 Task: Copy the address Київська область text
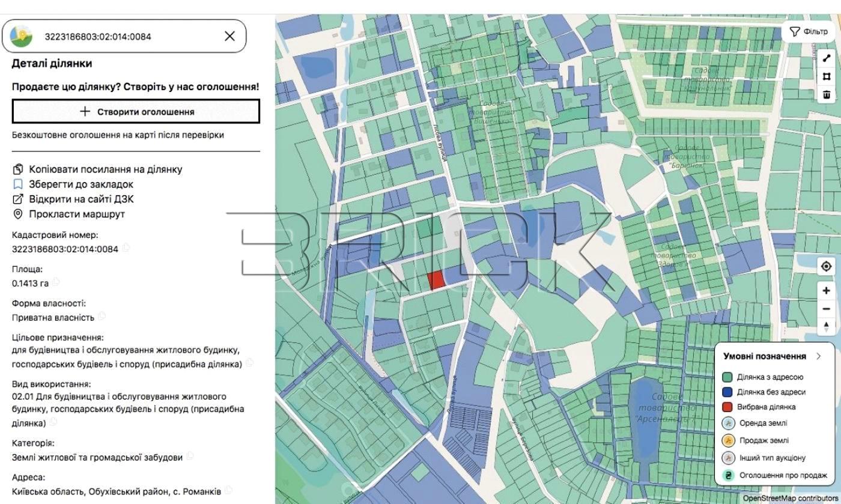[229, 490]
